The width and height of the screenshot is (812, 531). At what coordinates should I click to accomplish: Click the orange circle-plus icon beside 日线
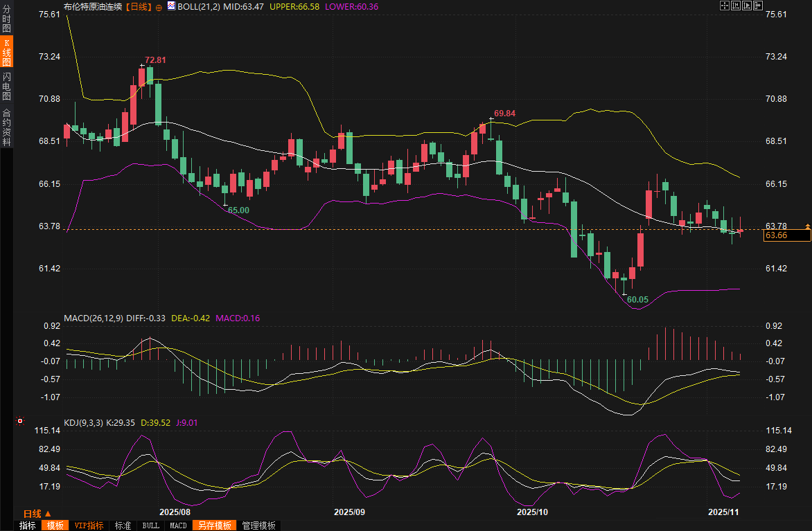click(159, 8)
